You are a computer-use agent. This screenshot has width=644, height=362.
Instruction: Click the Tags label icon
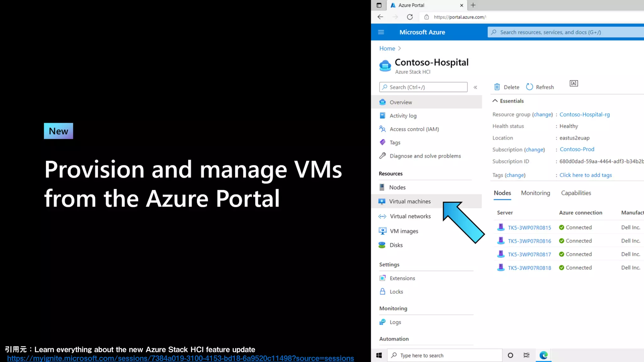(382, 142)
